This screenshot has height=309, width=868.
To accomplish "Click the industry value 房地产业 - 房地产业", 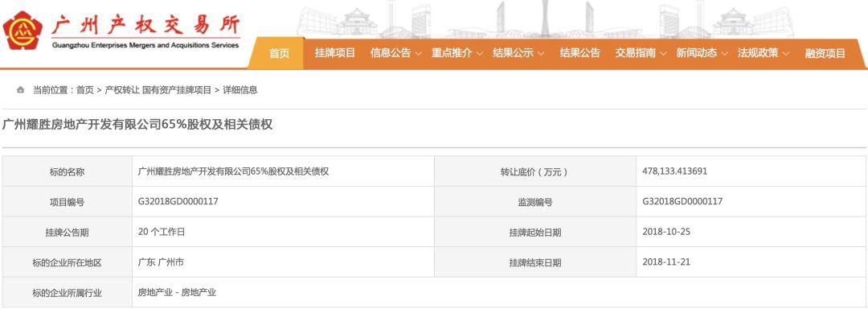I will 177,292.
